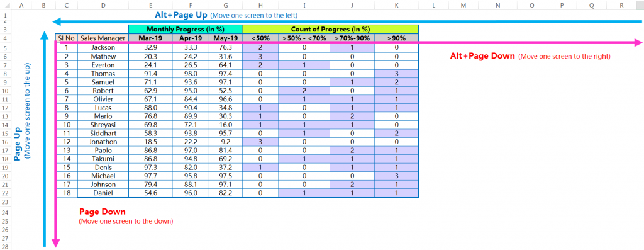The image size is (644, 250).
Task: Select Daniel's May-19 value 82.2
Action: click(x=226, y=193)
